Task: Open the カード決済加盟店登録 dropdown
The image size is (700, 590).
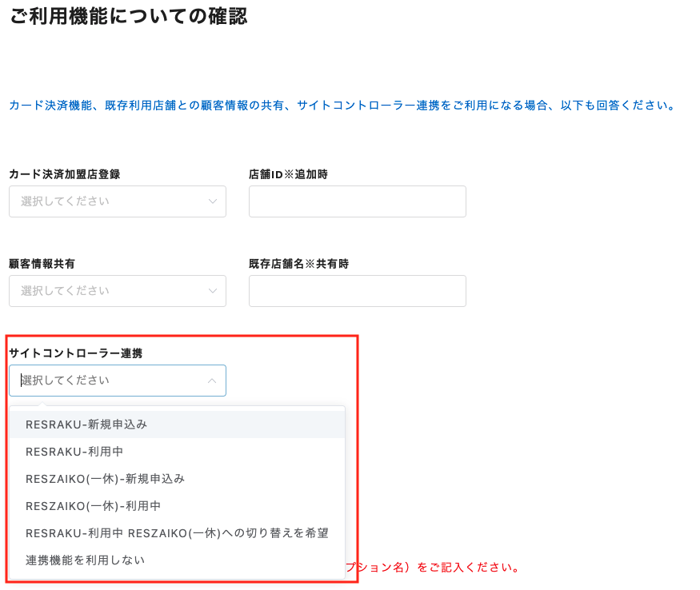Action: (x=112, y=201)
